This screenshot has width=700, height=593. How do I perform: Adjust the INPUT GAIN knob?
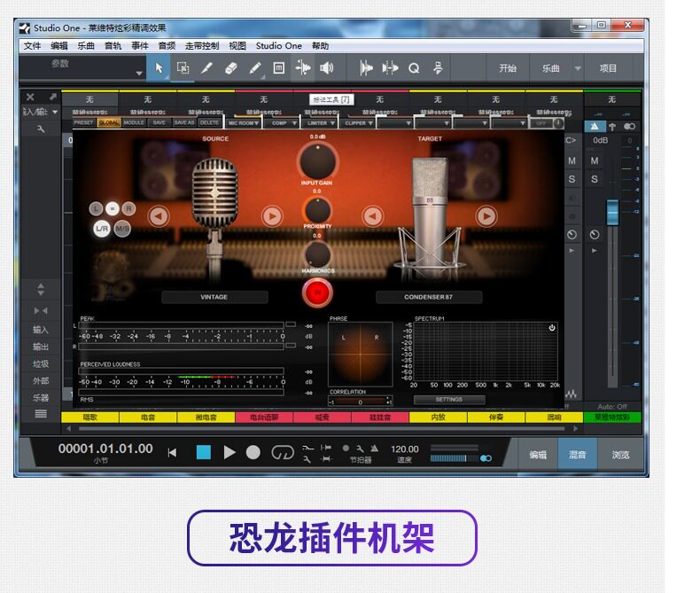tap(317, 161)
